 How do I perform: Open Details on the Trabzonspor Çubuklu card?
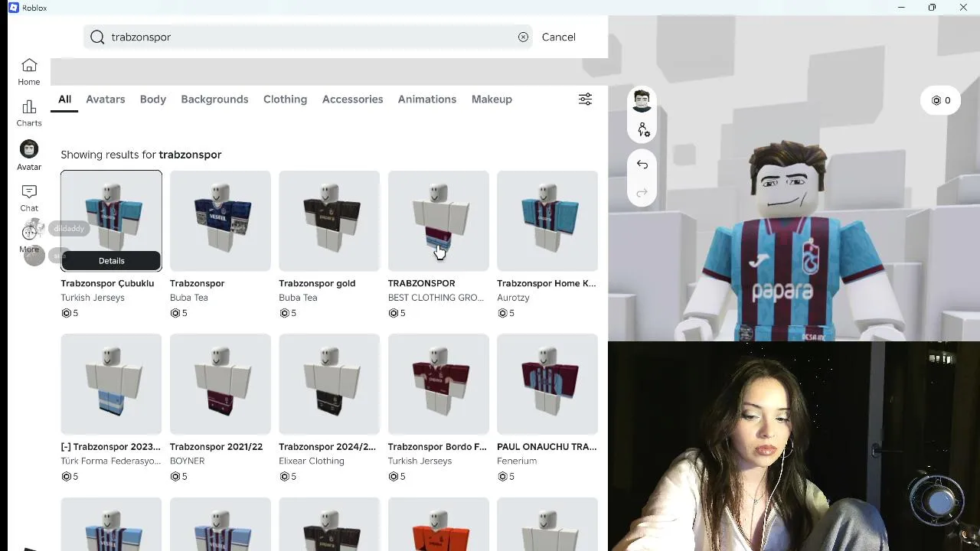pyautogui.click(x=111, y=261)
